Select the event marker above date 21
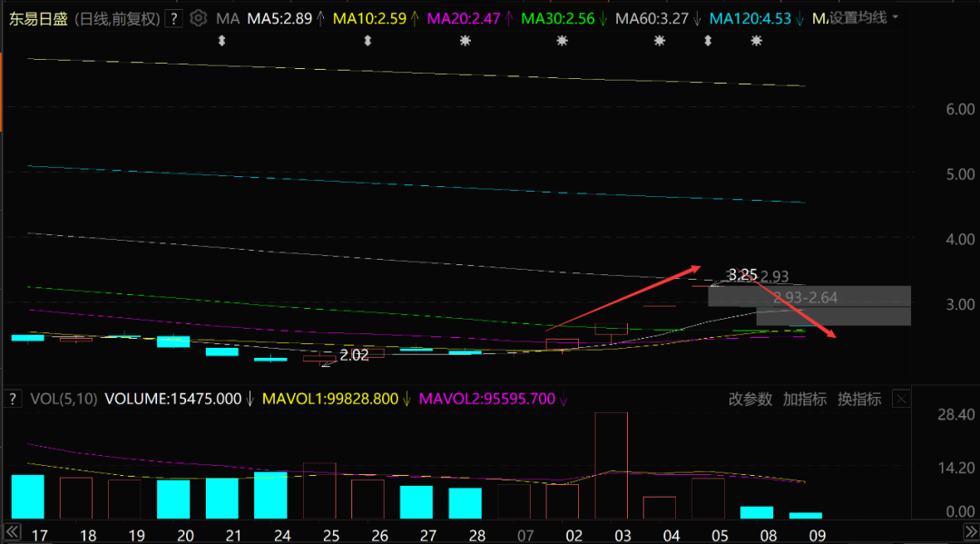Screen dimensions: 980x544 [221, 41]
